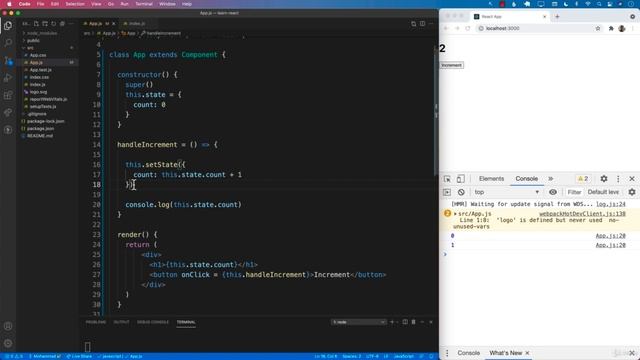
Task: Open the Run and Debug view
Action: pos(8,78)
